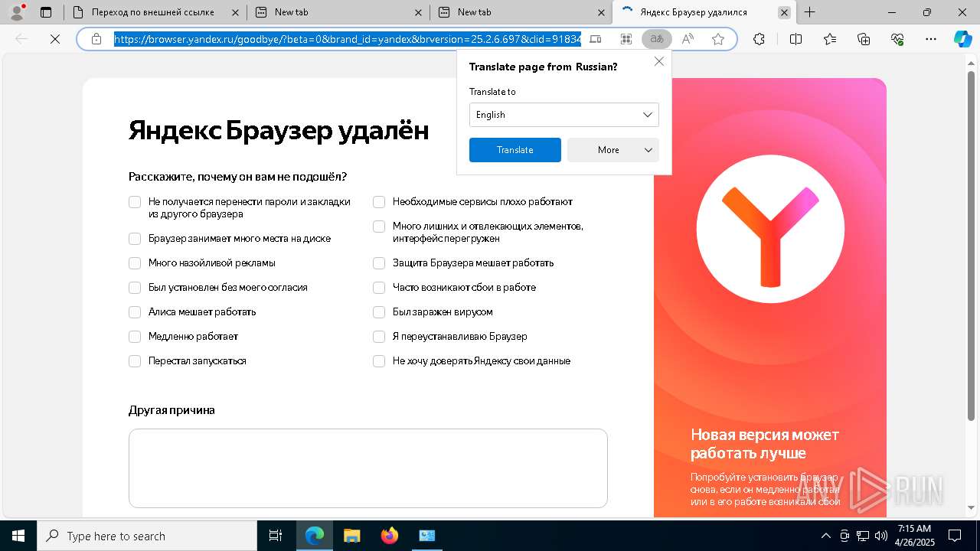This screenshot has width=980, height=551.
Task: Switch to the first New tab
Action: pyautogui.click(x=338, y=12)
